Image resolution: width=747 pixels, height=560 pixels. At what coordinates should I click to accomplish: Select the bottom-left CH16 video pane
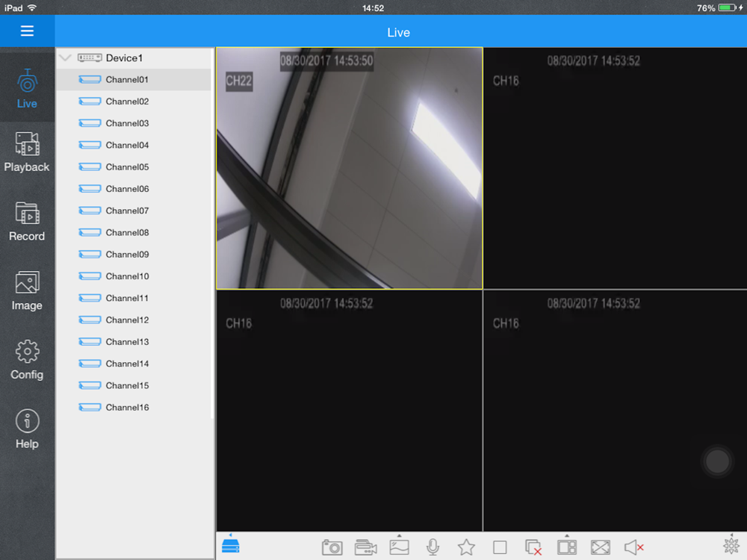350,411
